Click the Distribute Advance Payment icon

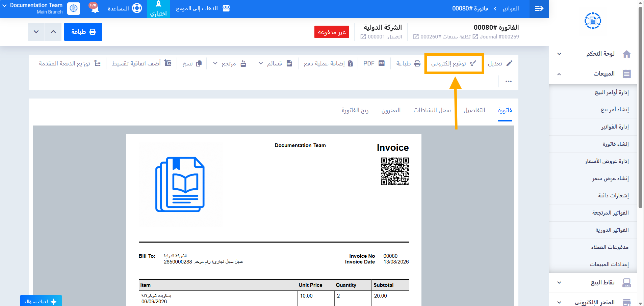[98, 63]
